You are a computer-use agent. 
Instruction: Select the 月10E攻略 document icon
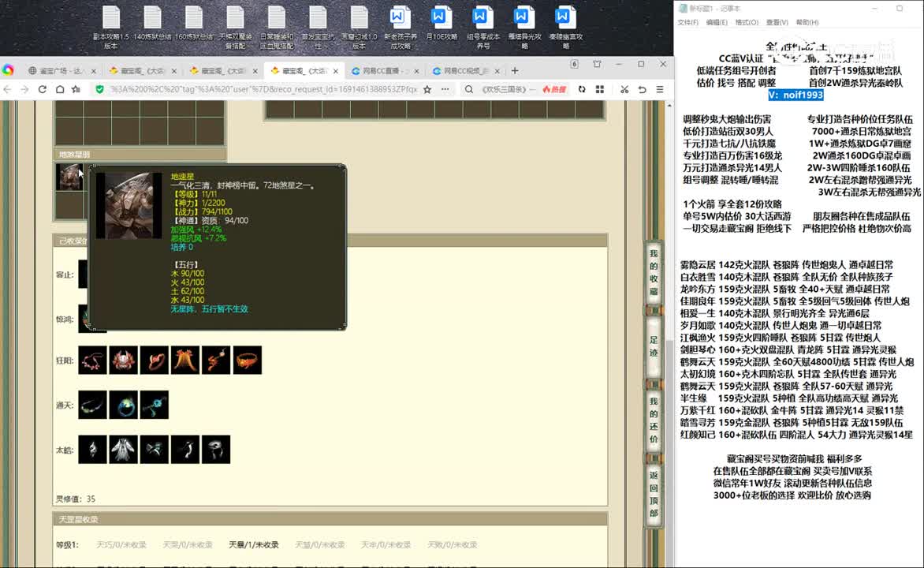(442, 24)
